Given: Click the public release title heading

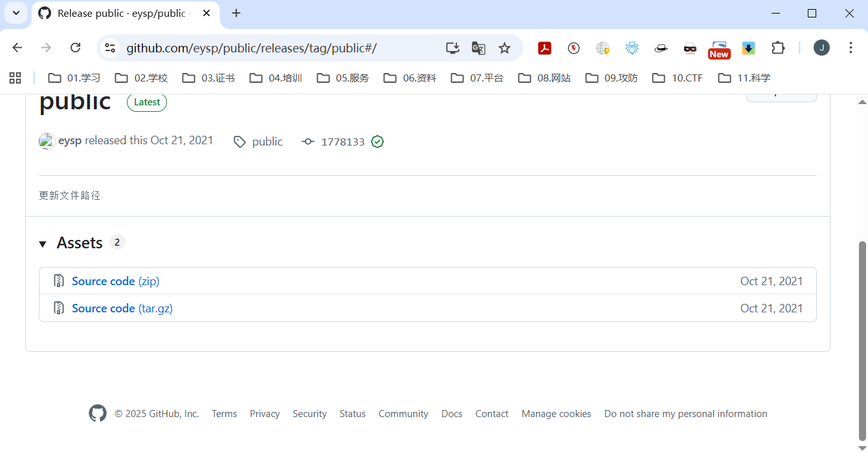Looking at the screenshot, I should [75, 102].
